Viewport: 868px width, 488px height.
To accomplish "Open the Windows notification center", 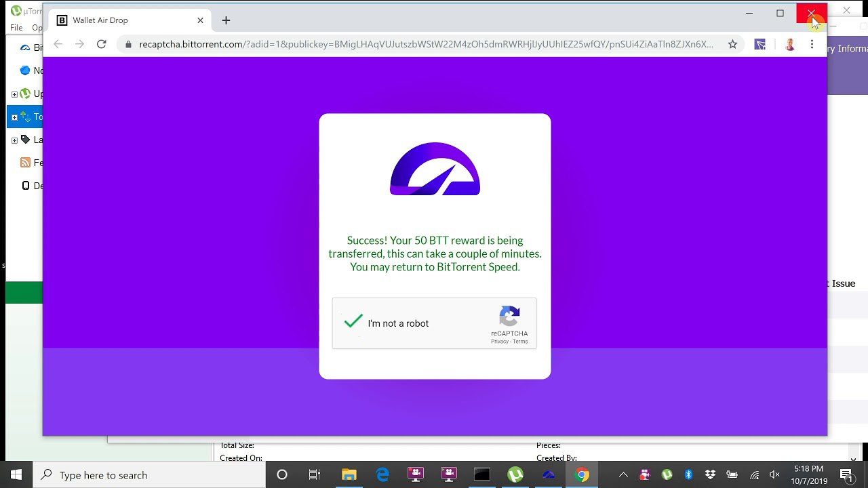I will (x=846, y=474).
